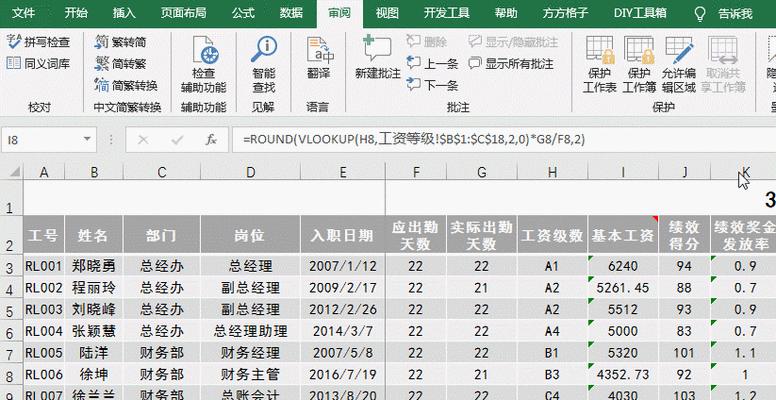
Task: Click cell containing 101 score
Action: click(x=684, y=353)
